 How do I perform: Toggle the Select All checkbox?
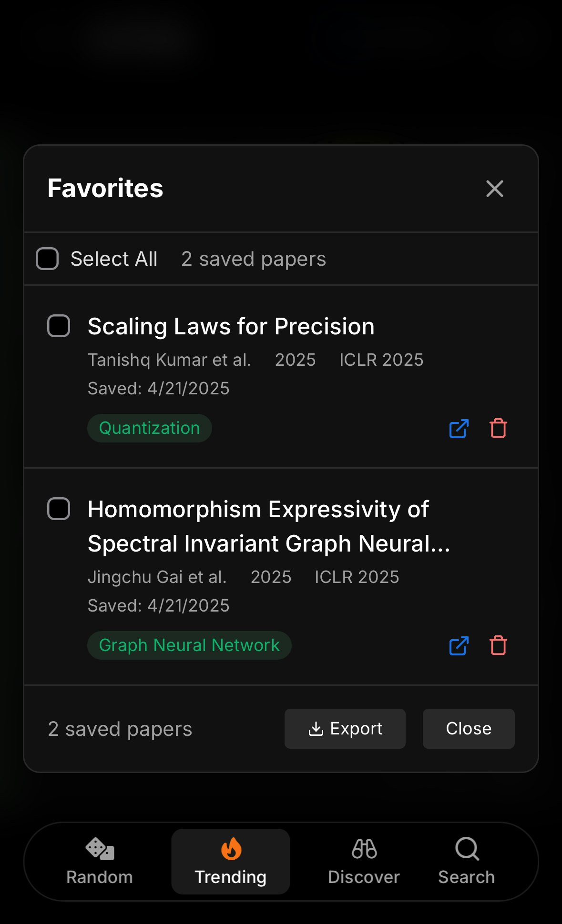47,259
